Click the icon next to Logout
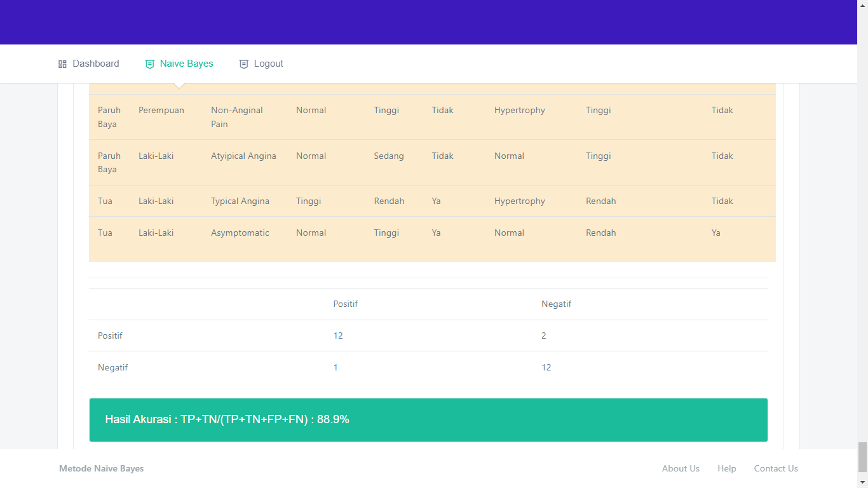The width and height of the screenshot is (868, 488). click(243, 64)
